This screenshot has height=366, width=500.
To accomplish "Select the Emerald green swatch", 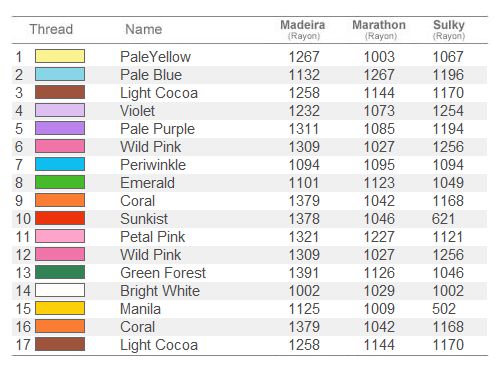I will 60,182.
